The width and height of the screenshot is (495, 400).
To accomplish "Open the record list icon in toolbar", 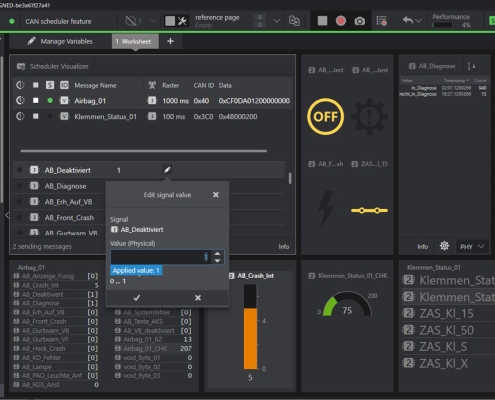I will point(382,21).
